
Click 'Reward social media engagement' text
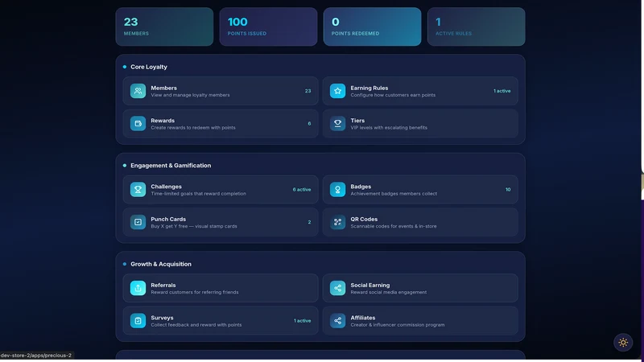click(389, 292)
